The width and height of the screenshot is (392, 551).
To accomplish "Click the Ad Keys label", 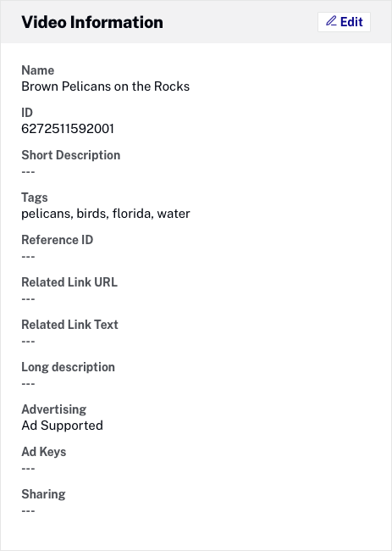I will click(x=43, y=452).
